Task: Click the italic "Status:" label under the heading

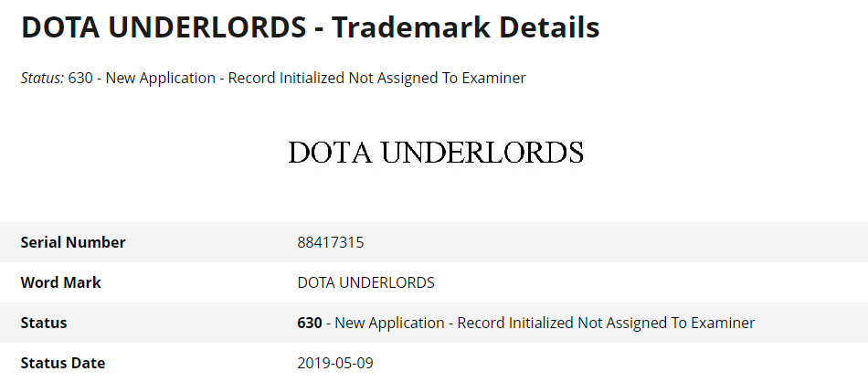Action: click(42, 78)
